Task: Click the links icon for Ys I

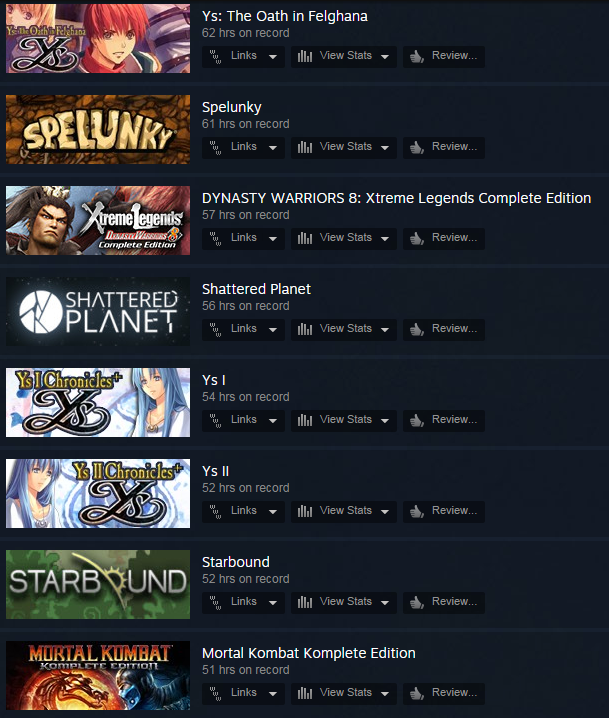Action: (215, 420)
